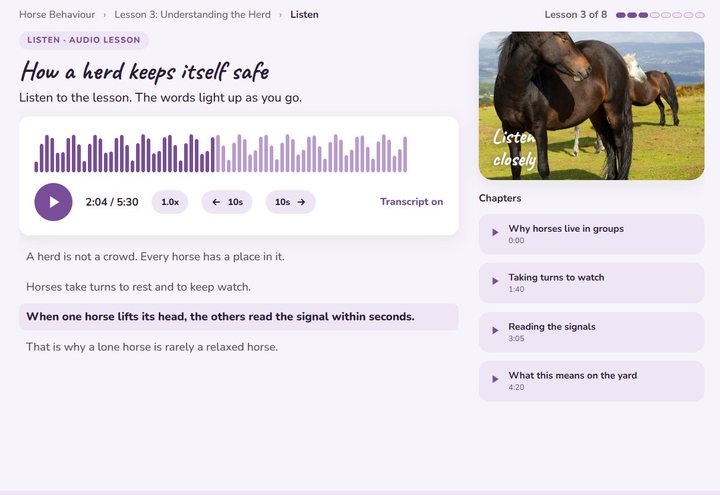Play chapter Reading the signals
This screenshot has height=495, width=720.
(x=591, y=332)
